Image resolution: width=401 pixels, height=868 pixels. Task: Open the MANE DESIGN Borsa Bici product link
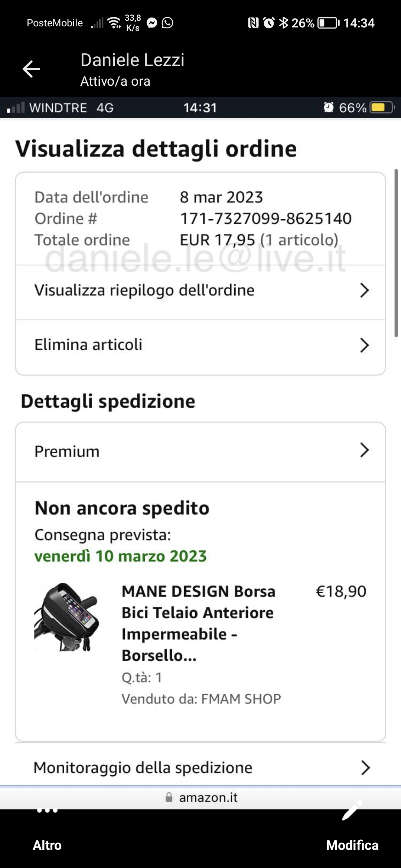point(199,623)
